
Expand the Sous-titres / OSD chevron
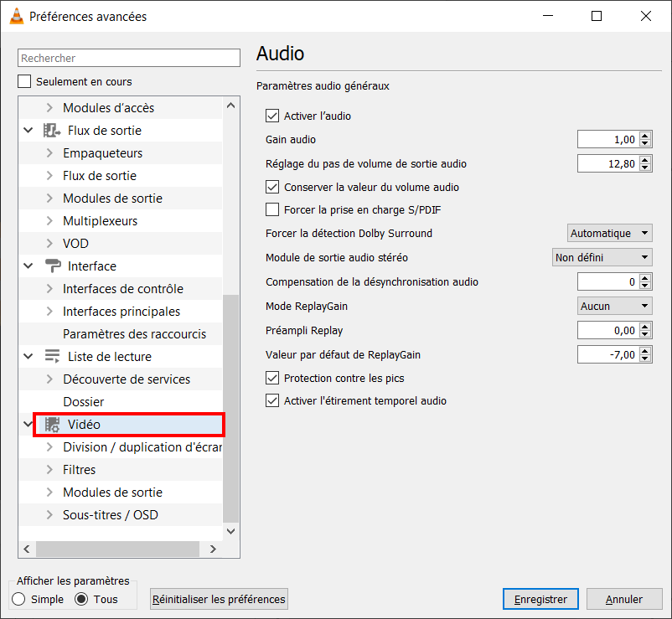pyautogui.click(x=49, y=515)
